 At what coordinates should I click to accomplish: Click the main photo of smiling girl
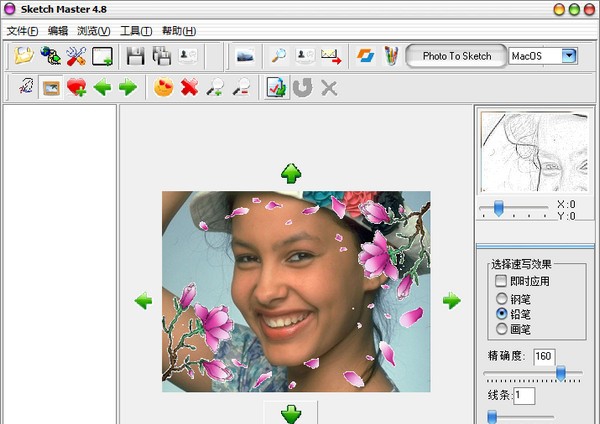[x=296, y=291]
